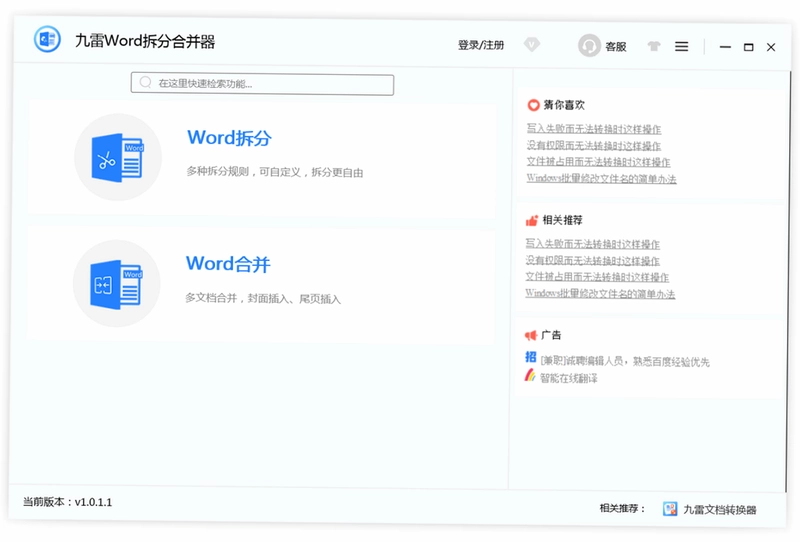The image size is (800, 542).
Task: Open 写入失败 link under 猜你喜欢
Action: coord(594,129)
